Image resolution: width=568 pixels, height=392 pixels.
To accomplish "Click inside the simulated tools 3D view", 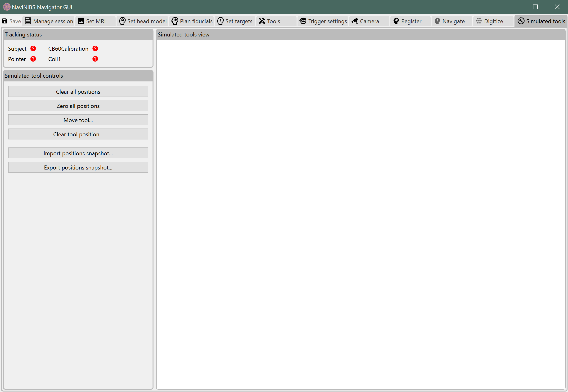I will (x=361, y=214).
